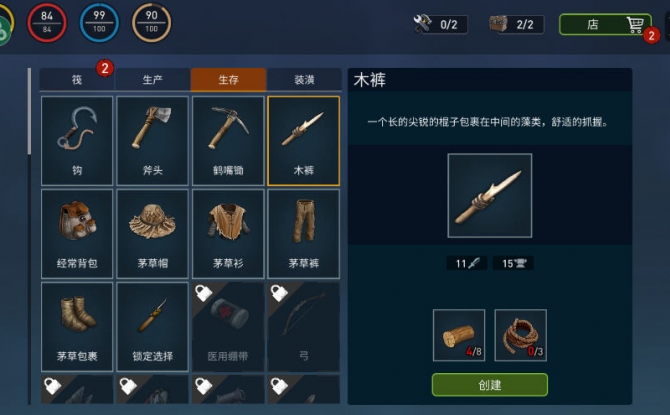Select the hook (钩) crafting item

point(77,141)
